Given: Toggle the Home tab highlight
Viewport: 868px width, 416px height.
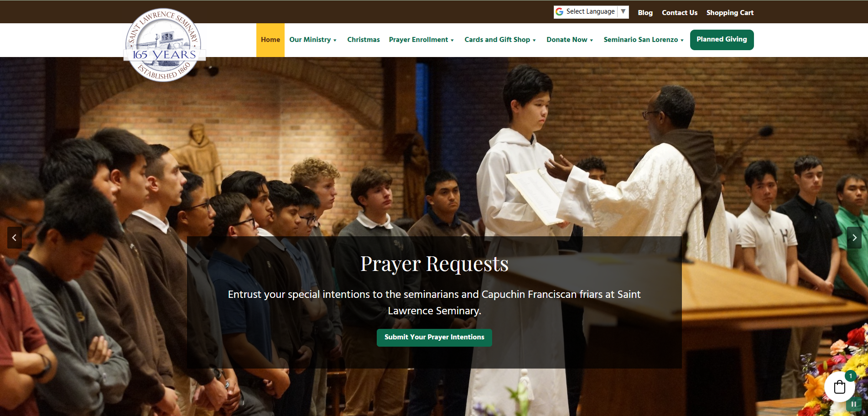Looking at the screenshot, I should tap(270, 40).
